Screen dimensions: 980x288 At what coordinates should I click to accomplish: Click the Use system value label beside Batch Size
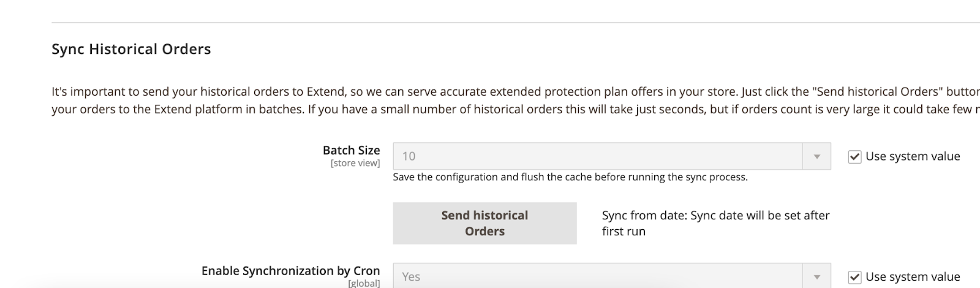[x=913, y=157]
